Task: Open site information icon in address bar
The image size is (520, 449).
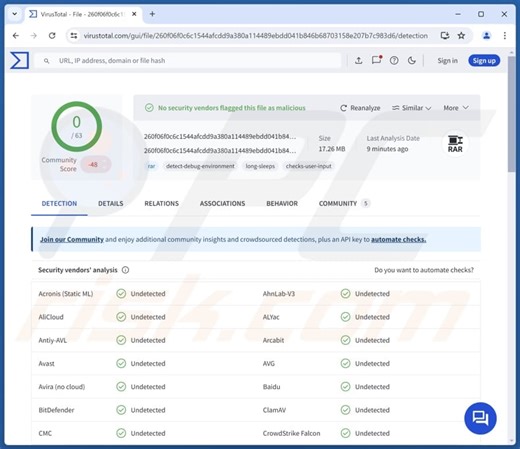Action: click(74, 36)
